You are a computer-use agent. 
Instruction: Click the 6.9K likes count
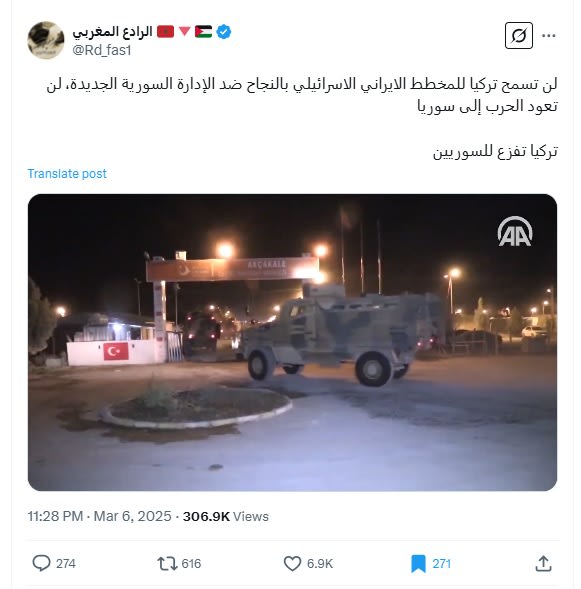[320, 564]
